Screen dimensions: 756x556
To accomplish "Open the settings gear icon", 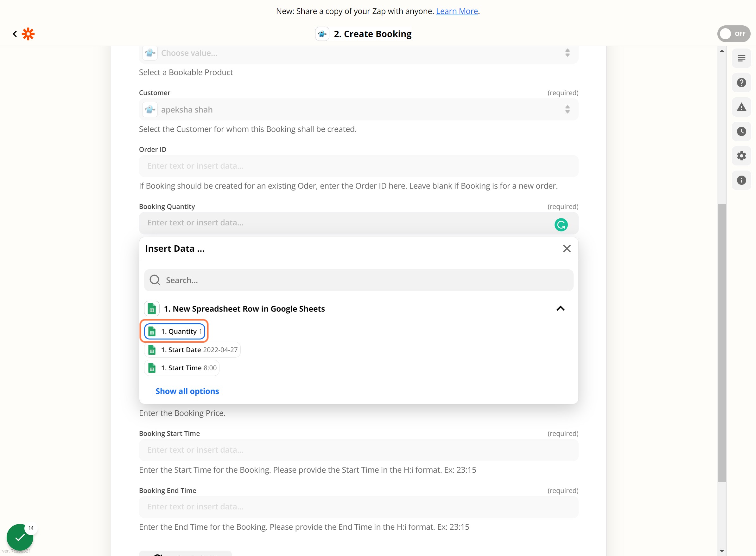I will pyautogui.click(x=741, y=156).
